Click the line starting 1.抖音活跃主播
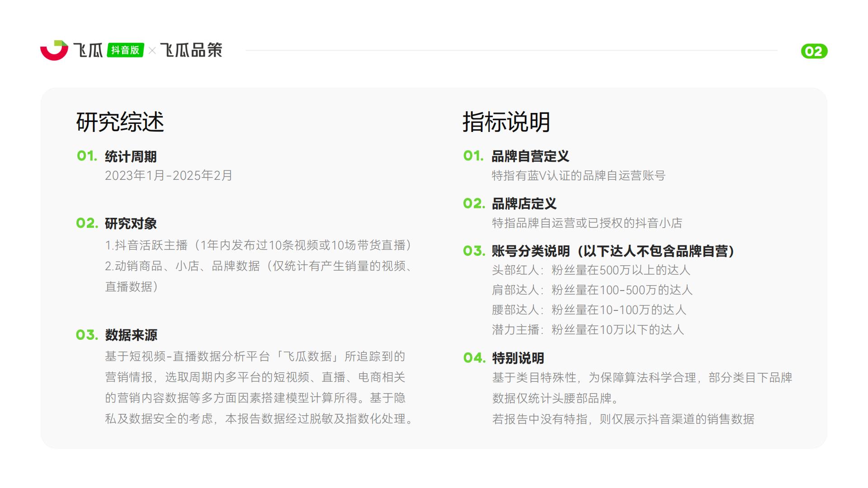 [x=259, y=245]
